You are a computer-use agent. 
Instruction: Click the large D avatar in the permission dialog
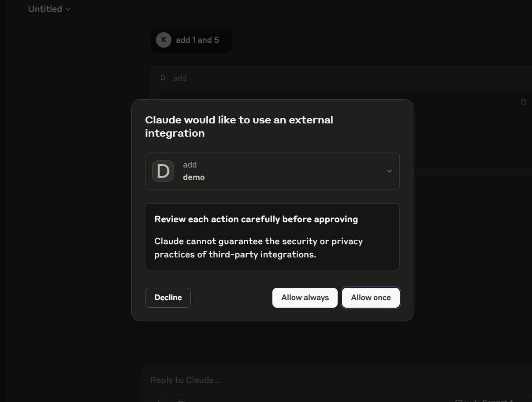163,171
